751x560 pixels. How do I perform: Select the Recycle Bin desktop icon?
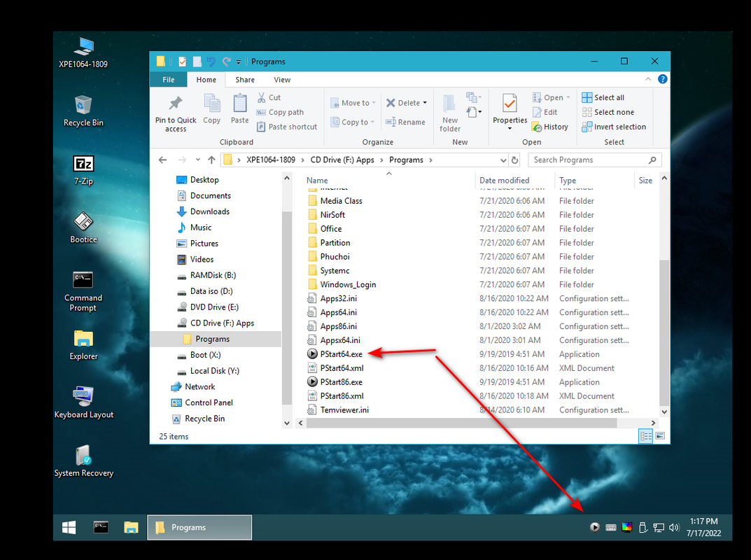click(x=83, y=111)
